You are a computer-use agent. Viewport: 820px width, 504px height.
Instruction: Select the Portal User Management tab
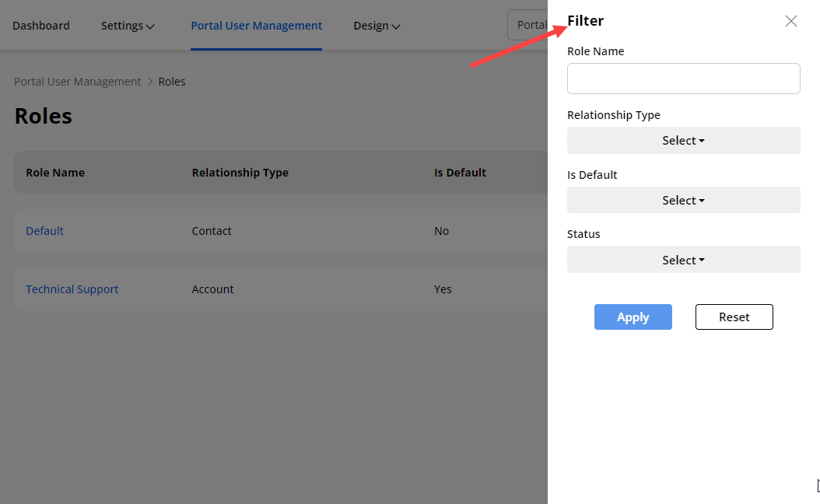click(x=256, y=26)
